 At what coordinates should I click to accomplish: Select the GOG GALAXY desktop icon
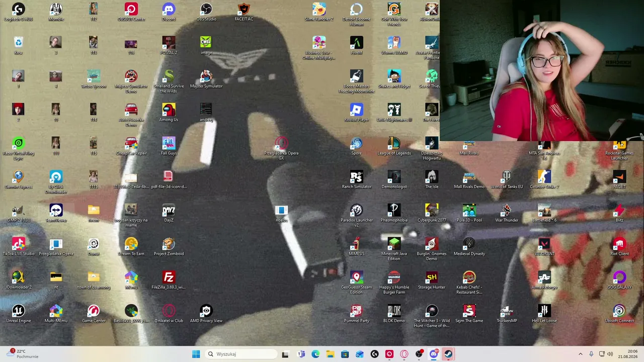click(619, 281)
